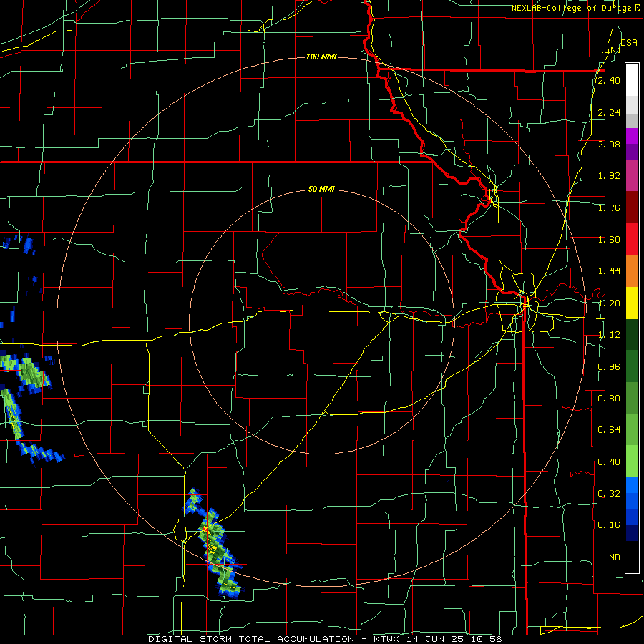Screen dimensions: 644x644
Task: Click the "DIGITAL STORM TOTAL ACCUMULATION" title text
Action: [x=251, y=639]
